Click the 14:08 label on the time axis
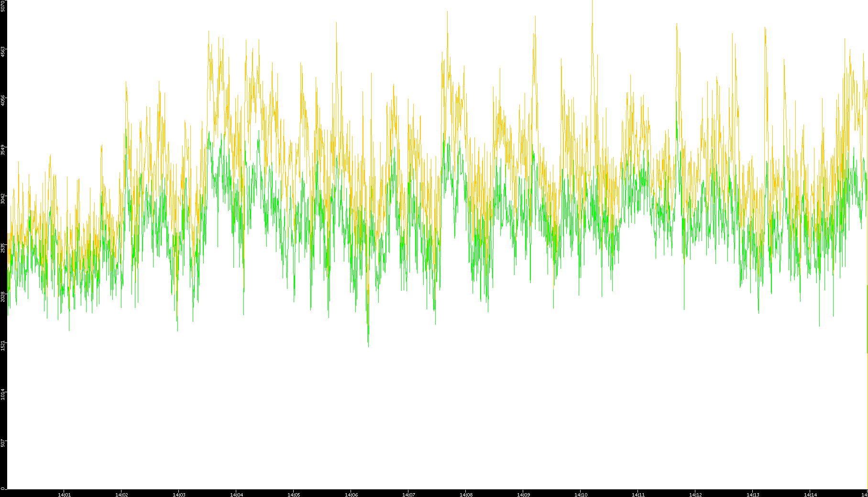This screenshot has height=497, width=868. tap(466, 495)
